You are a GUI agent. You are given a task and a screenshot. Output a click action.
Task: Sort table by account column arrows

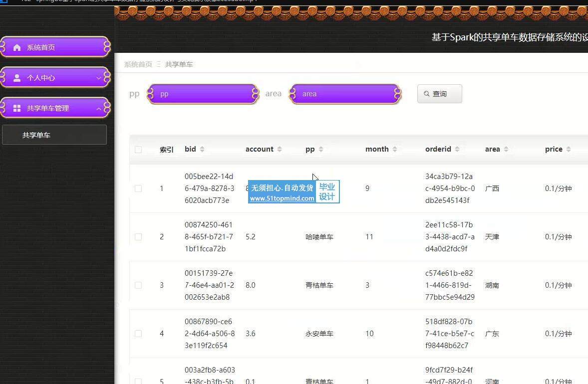pos(280,149)
